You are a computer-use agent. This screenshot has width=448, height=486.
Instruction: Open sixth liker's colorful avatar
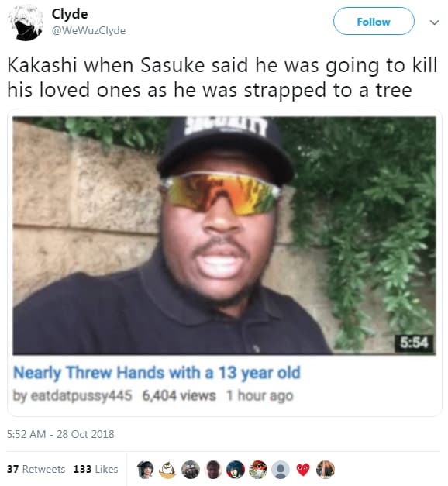258,469
